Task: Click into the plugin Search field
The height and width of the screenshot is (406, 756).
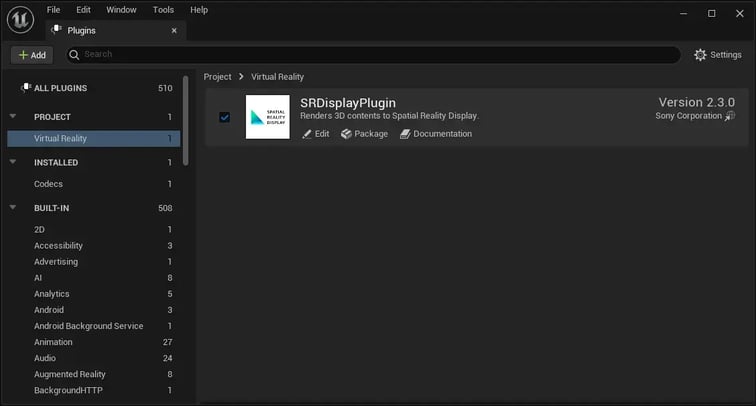Action: point(374,54)
